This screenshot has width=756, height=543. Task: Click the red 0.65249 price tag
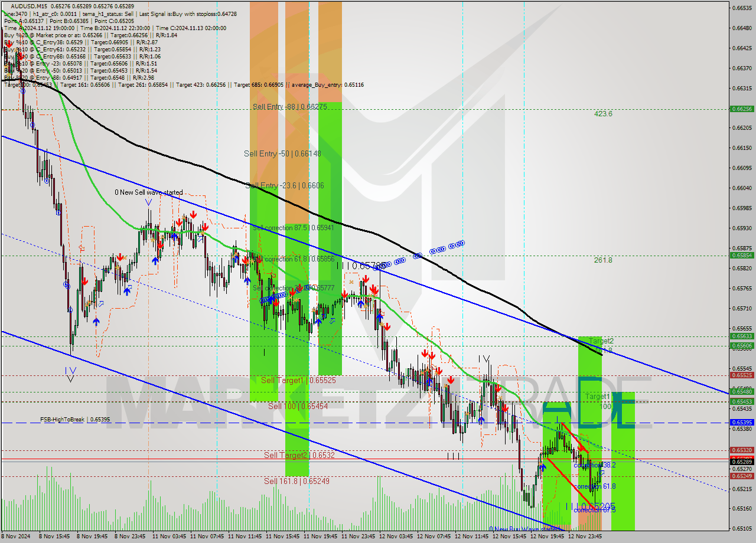click(x=741, y=476)
